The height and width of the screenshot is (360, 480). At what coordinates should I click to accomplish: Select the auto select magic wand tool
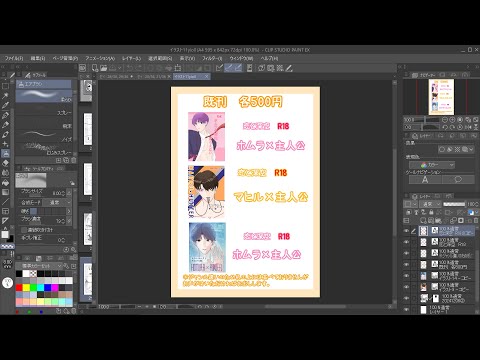[5, 96]
